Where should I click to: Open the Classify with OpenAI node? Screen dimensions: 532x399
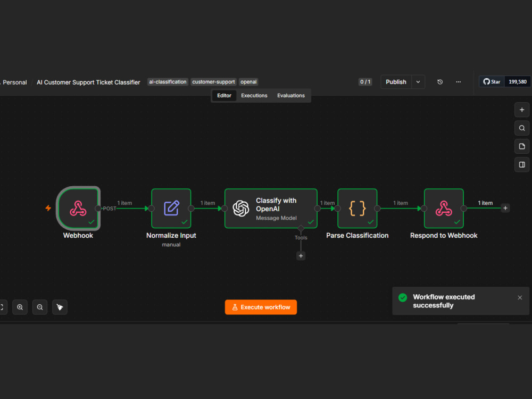click(271, 209)
